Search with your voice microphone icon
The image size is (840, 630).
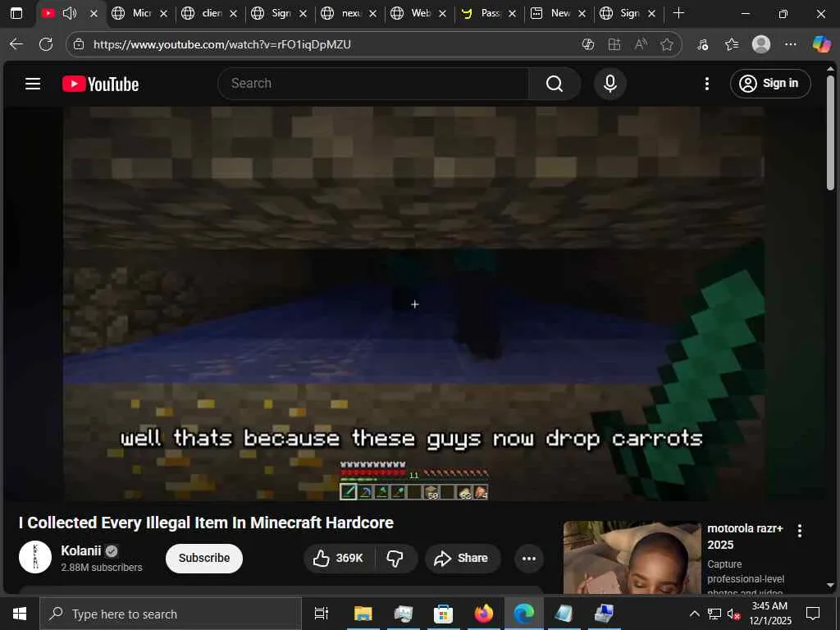(609, 84)
